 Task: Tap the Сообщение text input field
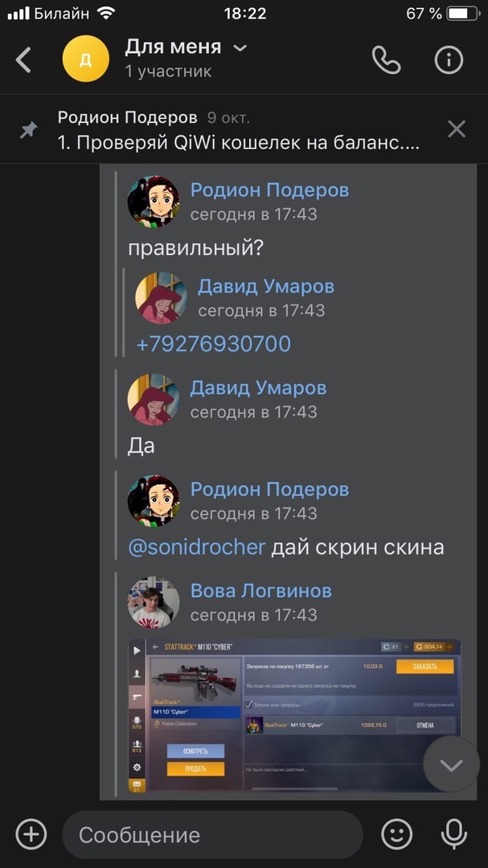point(213,835)
